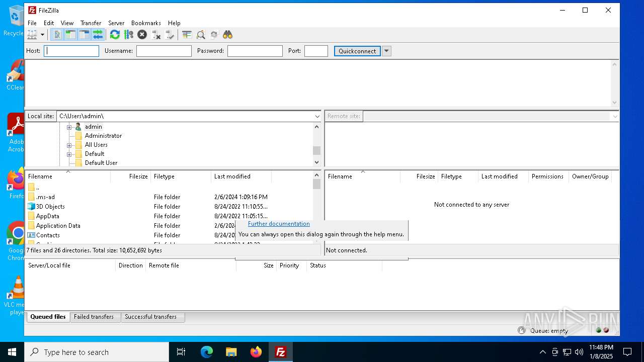Viewport: 644px width, 362px height.
Task: Click local file list scrollbar thumb
Action: tap(316, 184)
